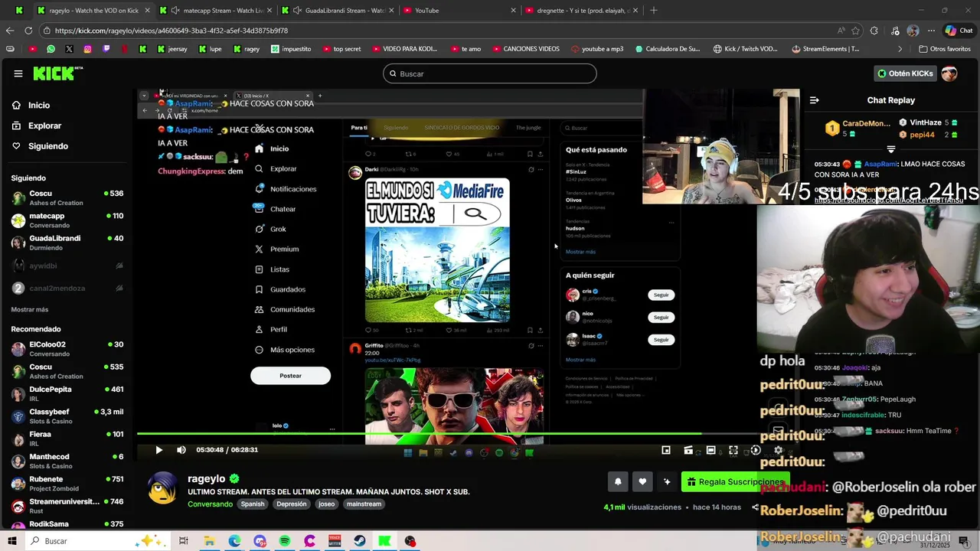Play the VOD video
This screenshot has width=980, height=551.
coord(158,450)
